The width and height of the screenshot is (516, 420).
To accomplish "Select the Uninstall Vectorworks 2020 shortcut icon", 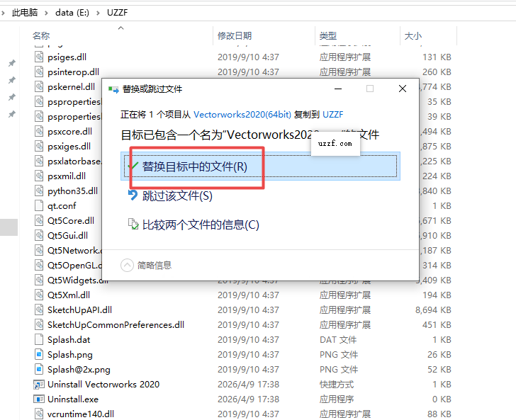I will [40, 384].
